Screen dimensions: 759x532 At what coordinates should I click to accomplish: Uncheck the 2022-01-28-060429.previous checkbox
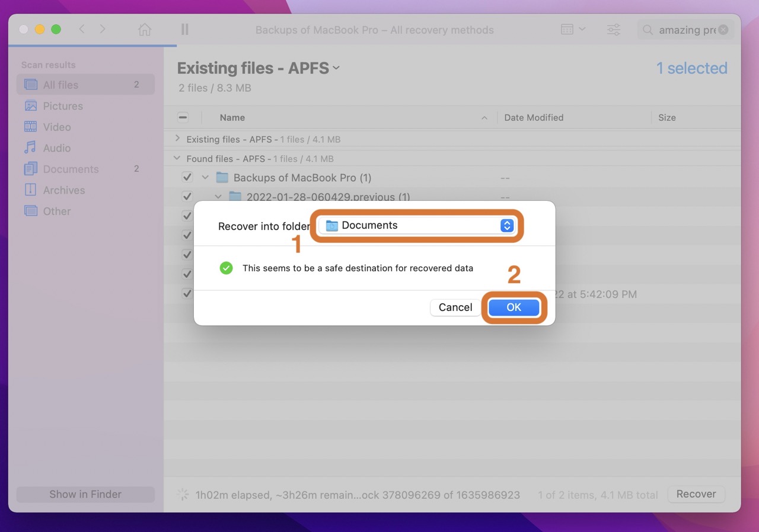[x=187, y=196]
